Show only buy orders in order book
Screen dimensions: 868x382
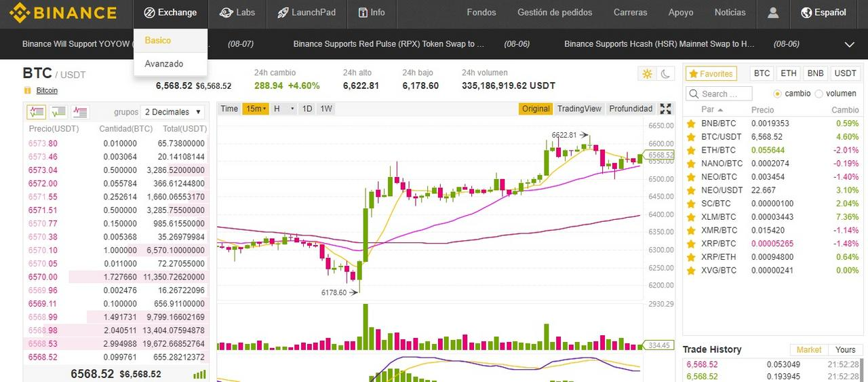pos(58,111)
